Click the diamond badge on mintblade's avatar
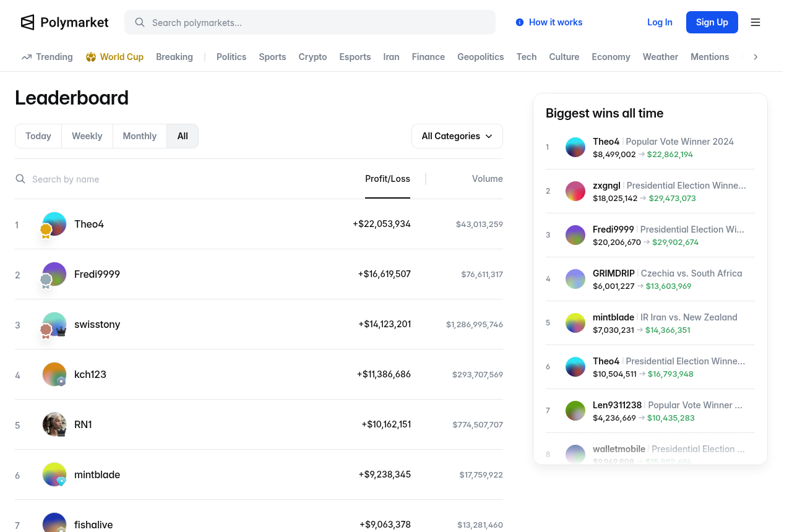 tap(61, 481)
